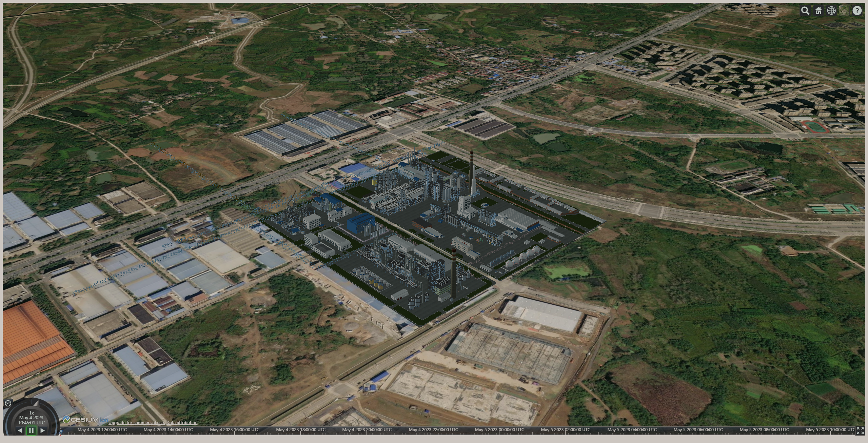Click the 10:45:01 UTC clock readout
868x443 pixels.
click(31, 423)
